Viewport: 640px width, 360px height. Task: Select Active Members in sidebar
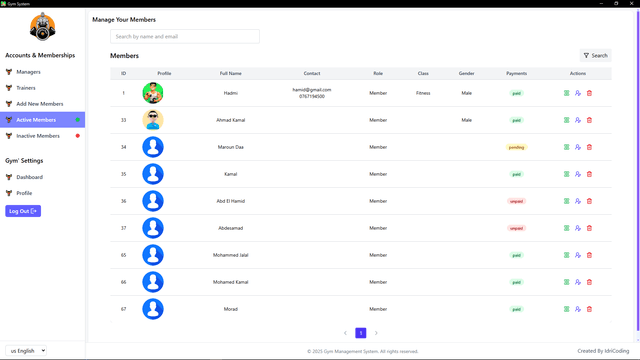pos(42,120)
